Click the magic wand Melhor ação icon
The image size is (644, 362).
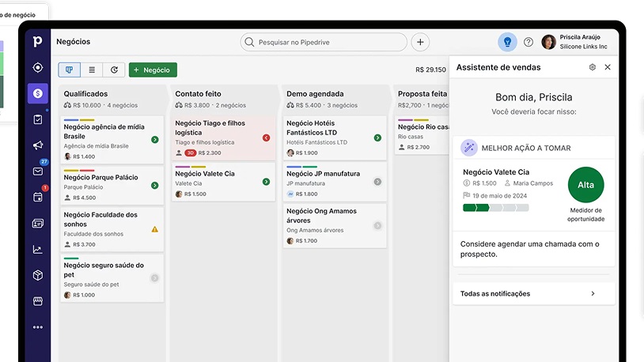[468, 148]
